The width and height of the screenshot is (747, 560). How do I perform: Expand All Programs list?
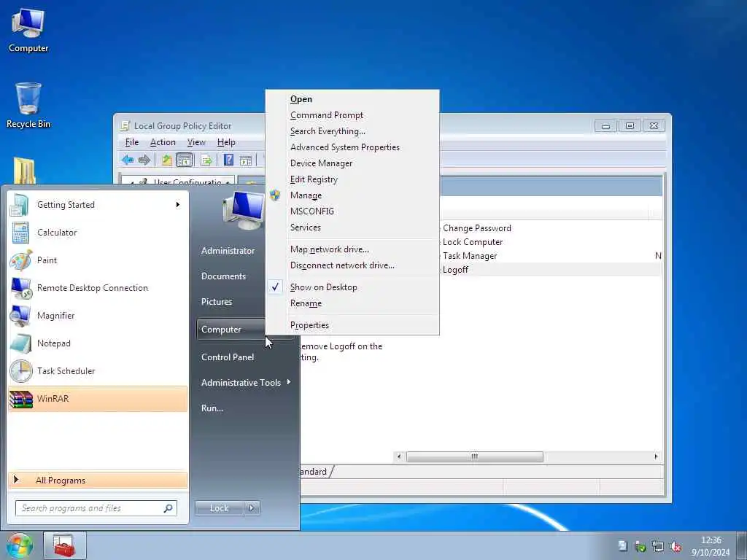[x=98, y=481]
